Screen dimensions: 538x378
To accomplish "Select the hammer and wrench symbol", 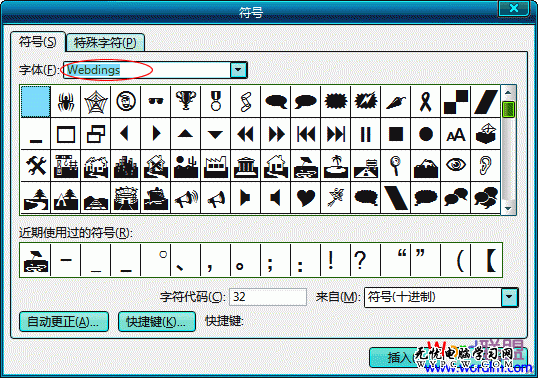I will point(36,166).
